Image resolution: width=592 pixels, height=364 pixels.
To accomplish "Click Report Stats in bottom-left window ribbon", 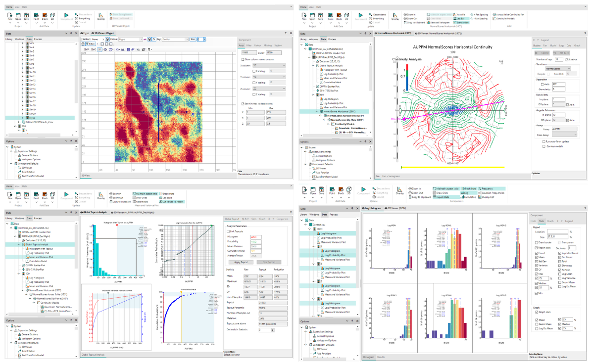I will click(x=141, y=202).
